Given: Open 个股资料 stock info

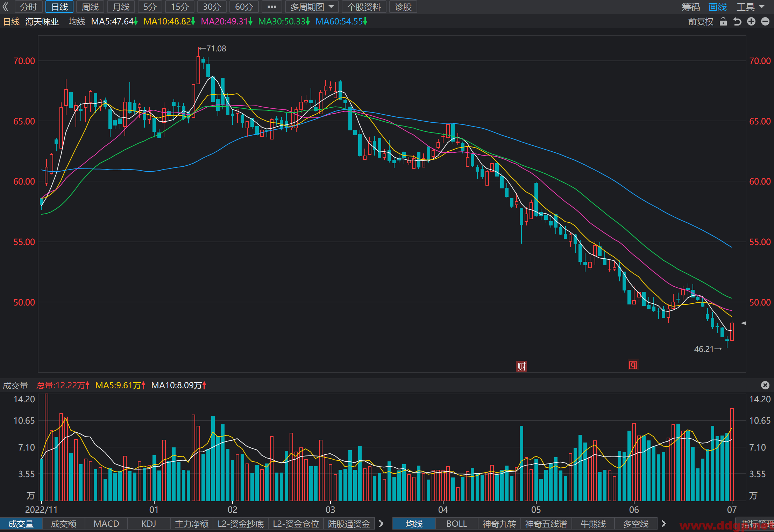Looking at the screenshot, I should [x=364, y=7].
